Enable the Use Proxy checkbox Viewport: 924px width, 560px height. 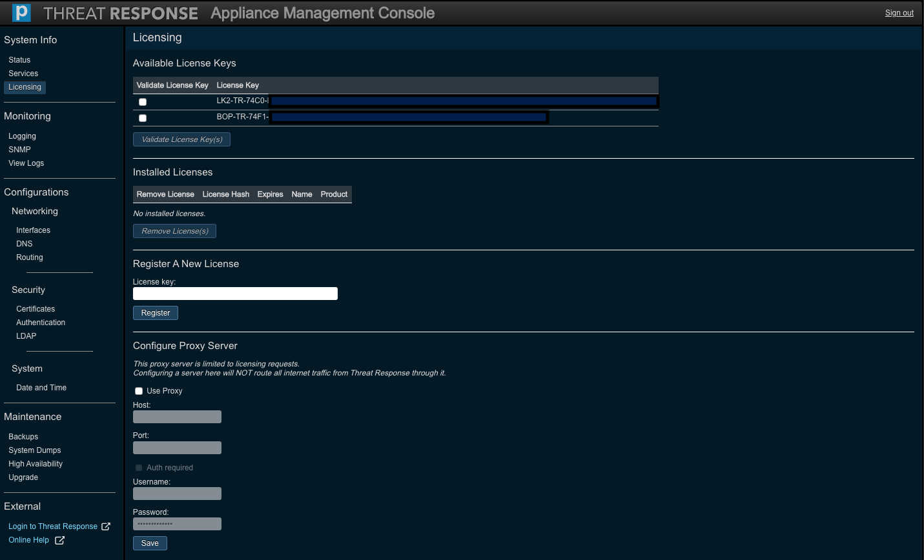(x=139, y=391)
